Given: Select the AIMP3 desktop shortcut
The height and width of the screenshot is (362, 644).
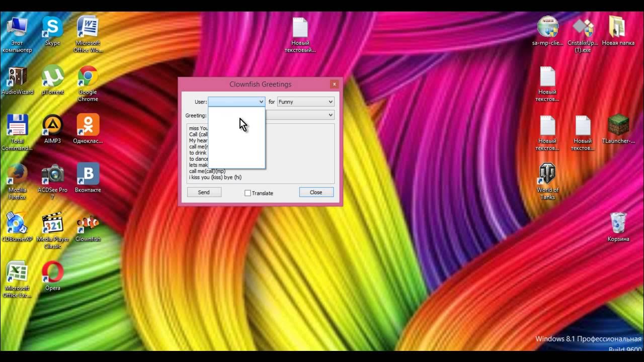Looking at the screenshot, I should (x=52, y=129).
